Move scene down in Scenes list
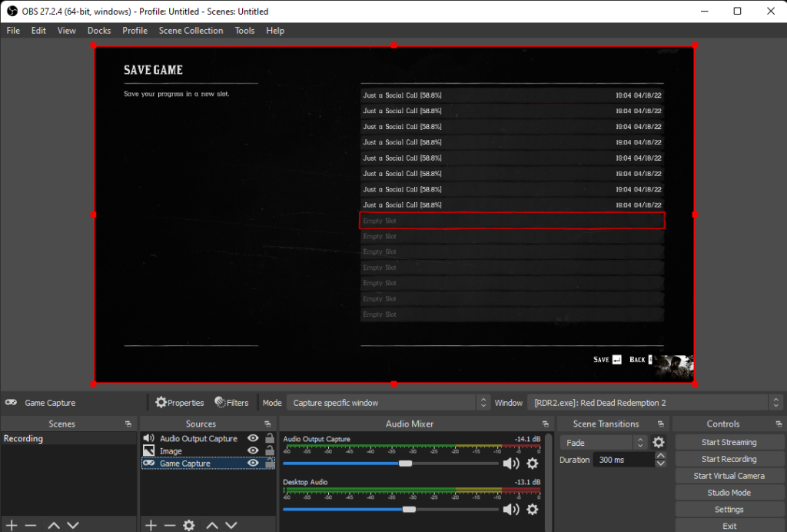Image resolution: width=787 pixels, height=532 pixels. (73, 526)
